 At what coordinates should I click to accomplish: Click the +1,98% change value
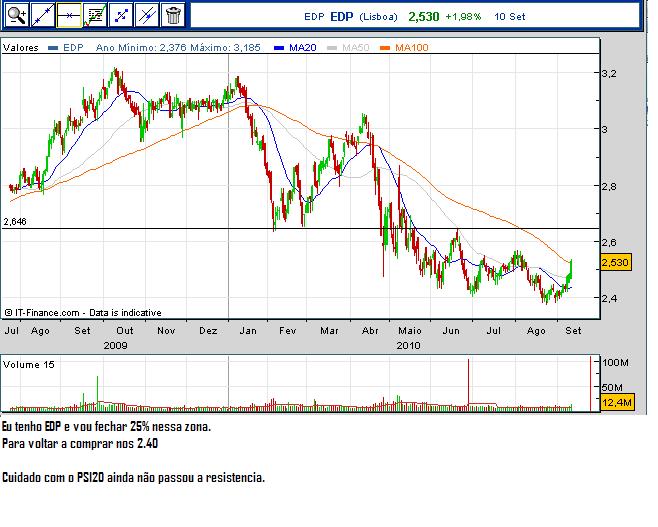pyautogui.click(x=463, y=16)
